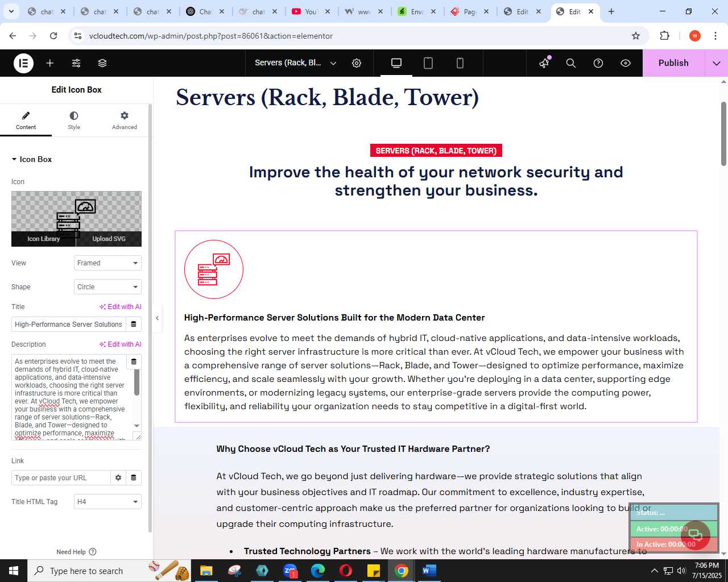The height and width of the screenshot is (582, 728).
Task: Select the red server icon in the canvas
Action: [x=214, y=269]
